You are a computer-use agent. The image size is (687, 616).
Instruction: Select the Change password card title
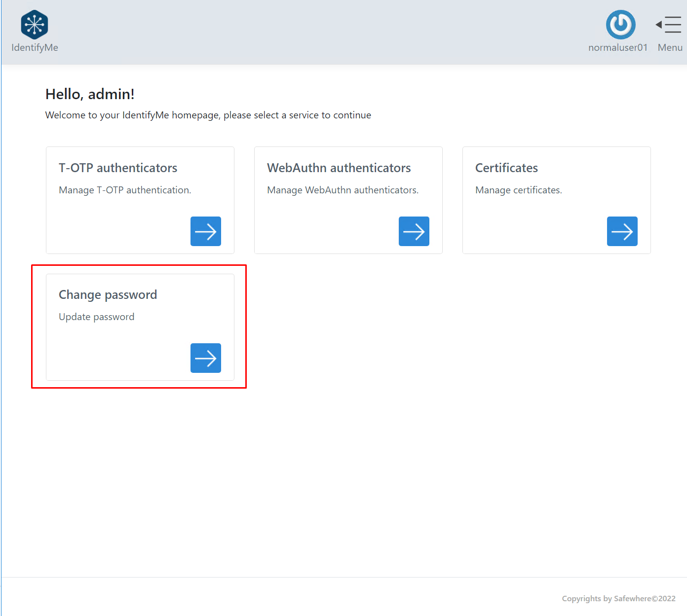pyautogui.click(x=108, y=295)
